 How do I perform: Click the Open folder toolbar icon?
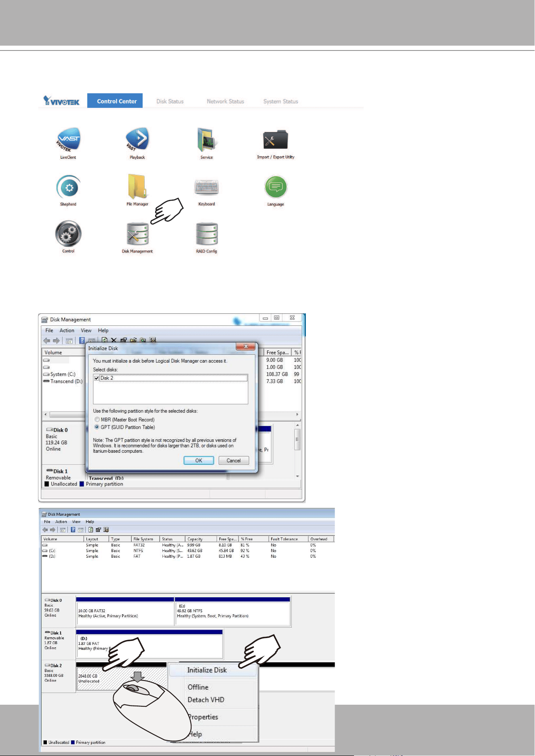click(x=133, y=340)
